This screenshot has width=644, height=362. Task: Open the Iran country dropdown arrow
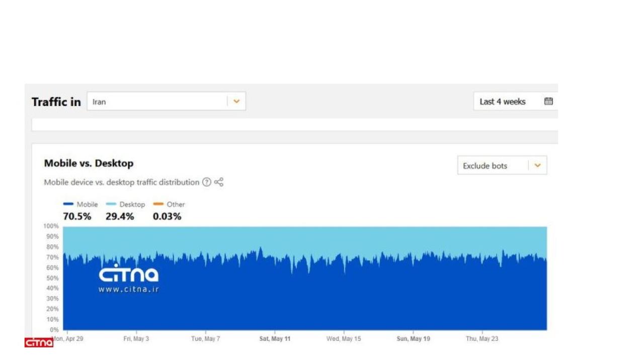point(236,102)
